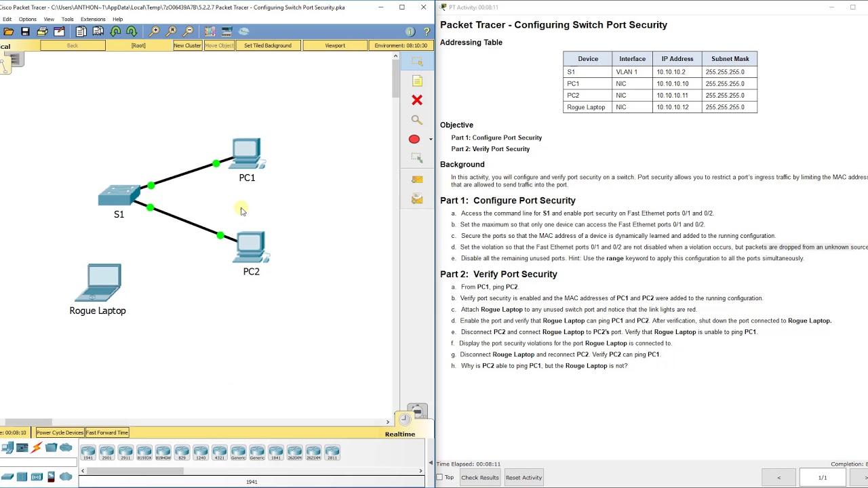Select the 2911 router device

(125, 453)
